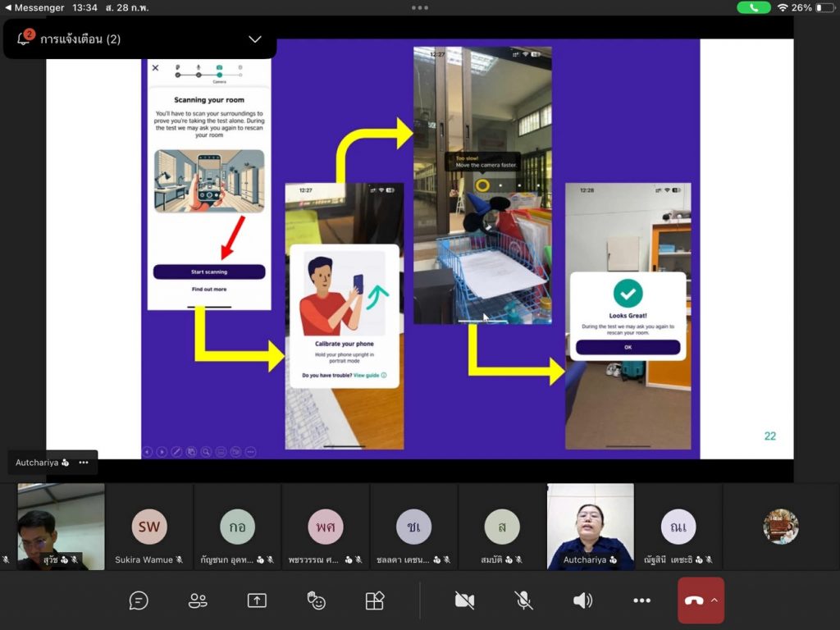Screen dimensions: 840x630
Task: Open the meeting chat panel
Action: click(x=139, y=600)
